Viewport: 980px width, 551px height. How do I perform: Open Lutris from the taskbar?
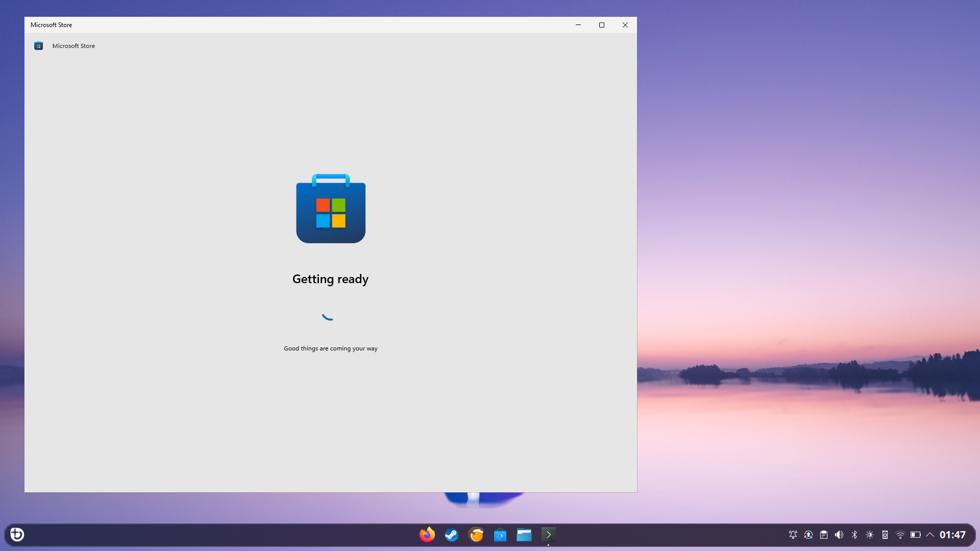[x=476, y=535]
